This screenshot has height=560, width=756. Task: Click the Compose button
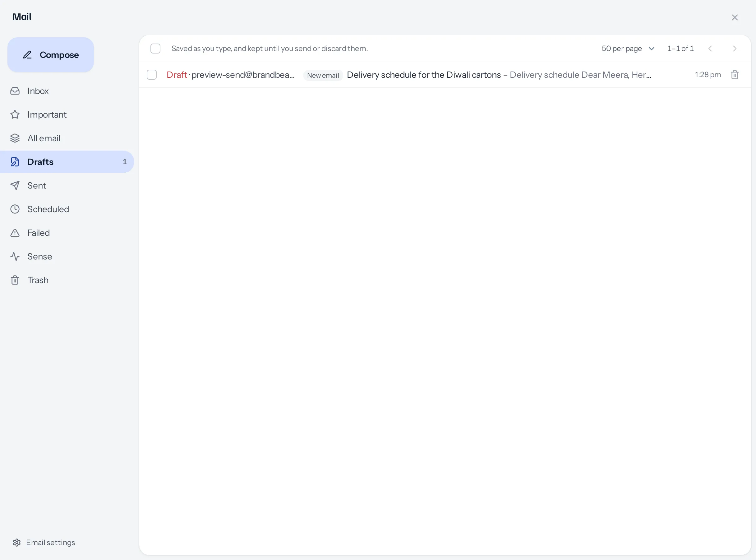click(50, 54)
